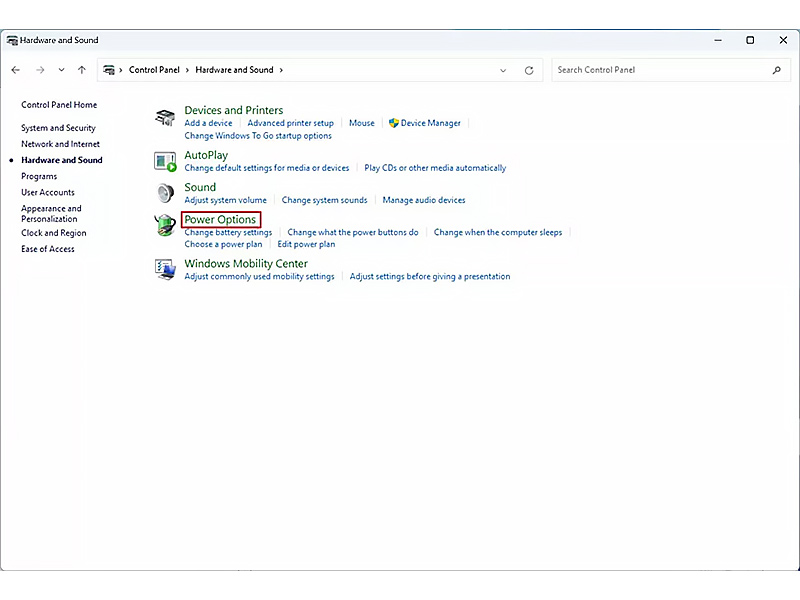
Task: Click the Control Panel breadcrumb
Action: pos(154,70)
